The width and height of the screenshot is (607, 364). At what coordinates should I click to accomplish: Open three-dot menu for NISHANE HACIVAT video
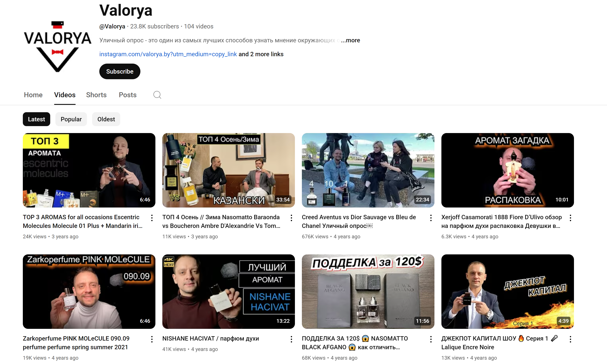coord(291,339)
